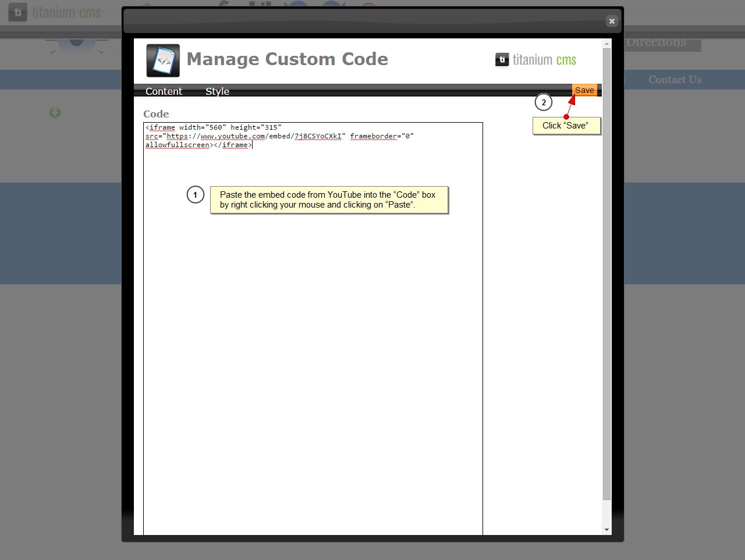Image resolution: width=745 pixels, height=560 pixels.
Task: Click the green plus add icon
Action: click(55, 113)
